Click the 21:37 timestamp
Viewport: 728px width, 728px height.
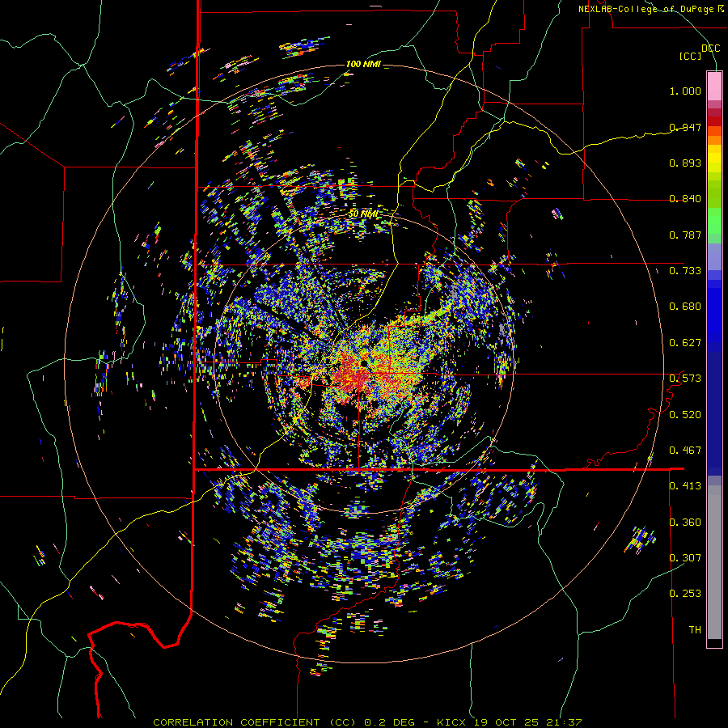click(x=563, y=722)
